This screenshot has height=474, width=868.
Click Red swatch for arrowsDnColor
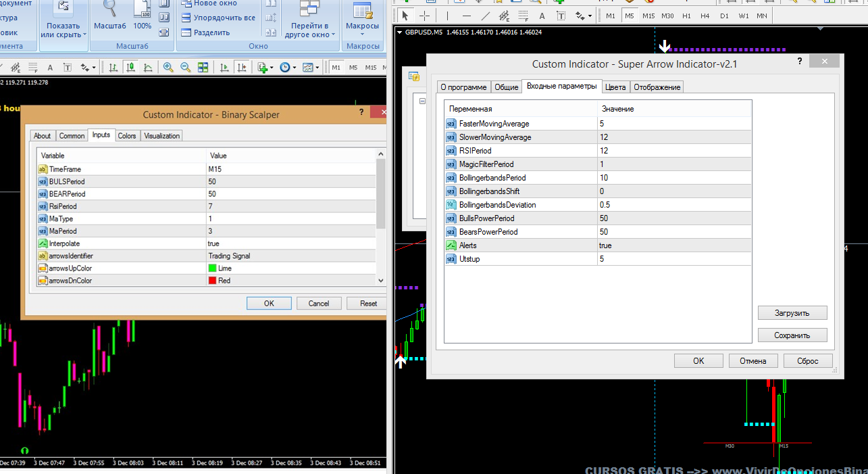coord(212,281)
